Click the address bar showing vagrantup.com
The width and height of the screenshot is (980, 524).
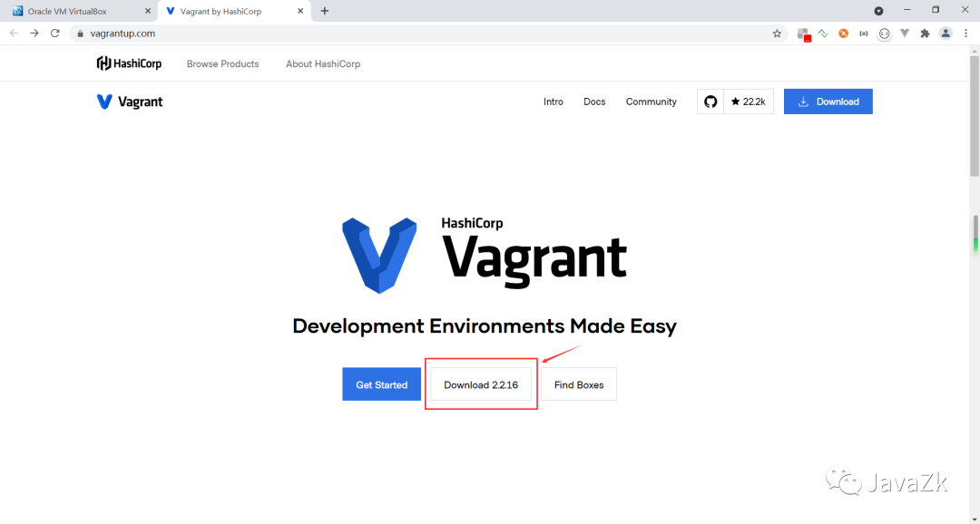tap(428, 34)
